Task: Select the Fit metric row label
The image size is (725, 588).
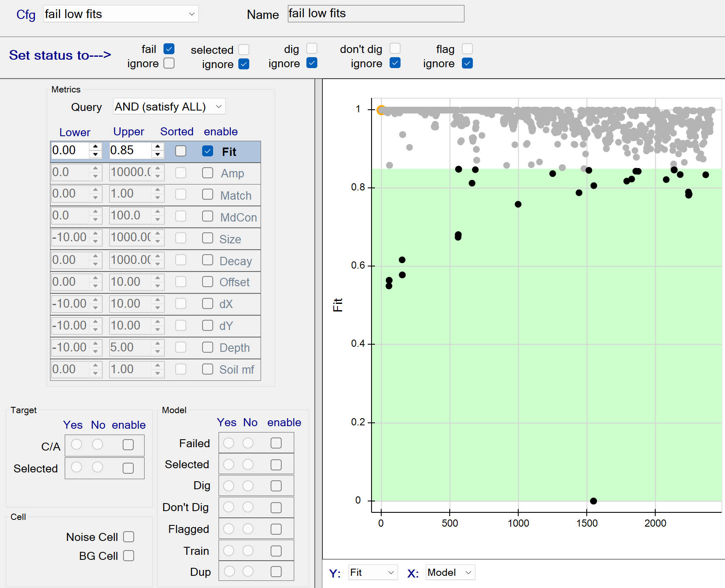Action: pyautogui.click(x=229, y=152)
